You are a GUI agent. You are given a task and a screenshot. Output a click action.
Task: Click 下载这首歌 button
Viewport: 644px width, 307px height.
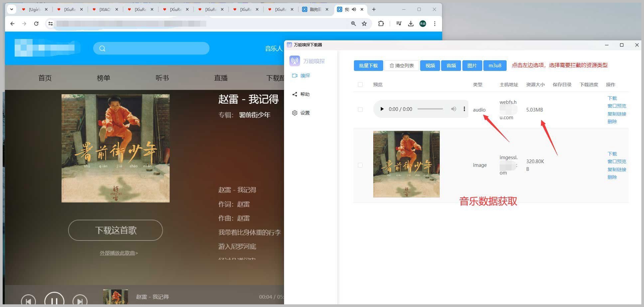[115, 230]
